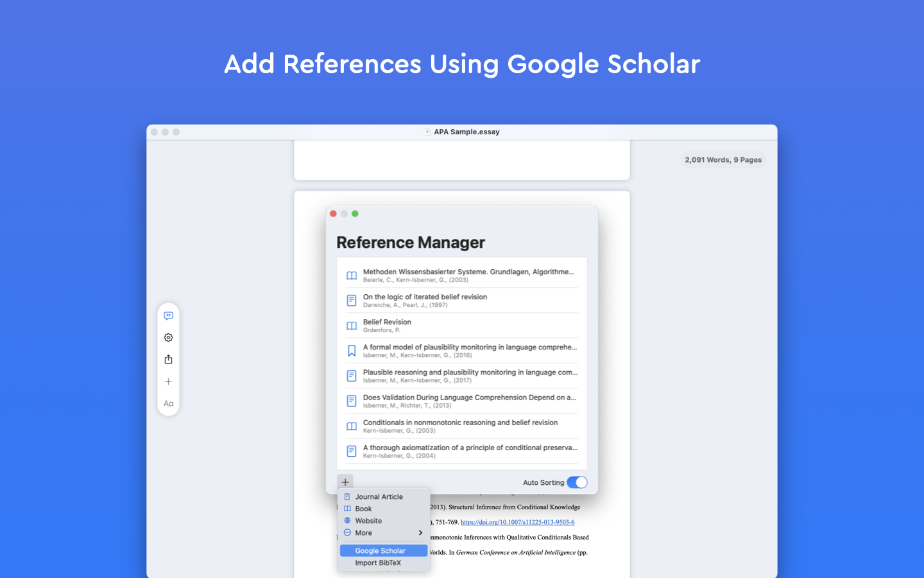Click the More ellipsis icon
Viewport: 924px width, 578px height.
pos(347,532)
